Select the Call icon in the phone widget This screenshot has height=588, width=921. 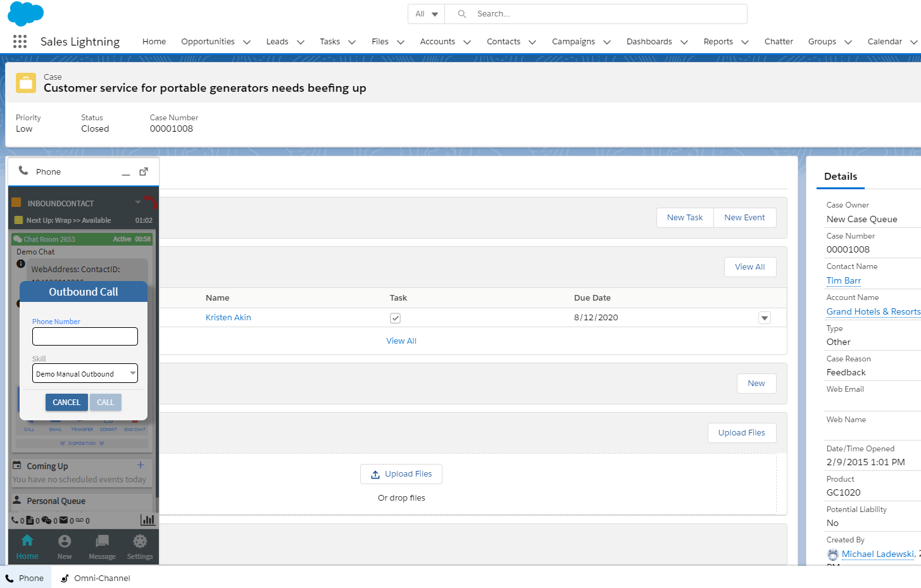29,424
